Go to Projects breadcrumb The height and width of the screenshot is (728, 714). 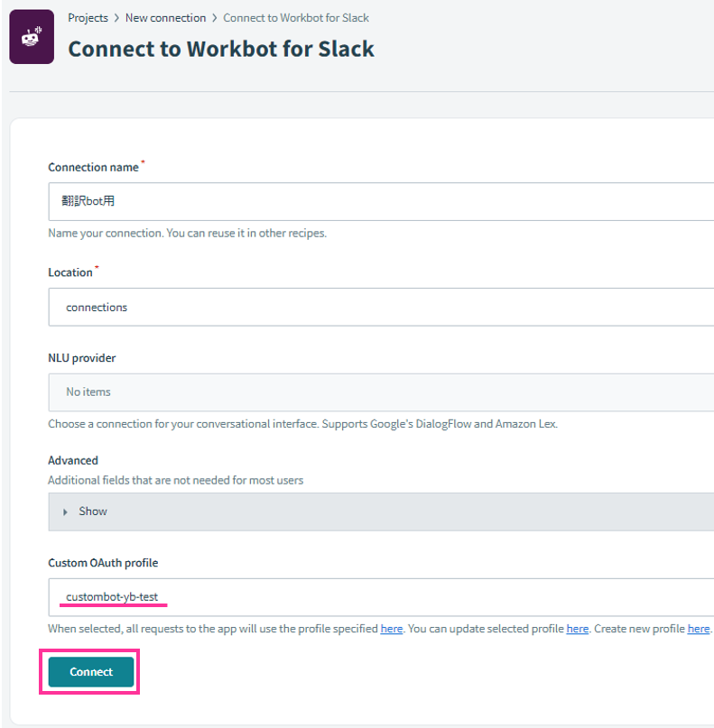click(x=88, y=18)
